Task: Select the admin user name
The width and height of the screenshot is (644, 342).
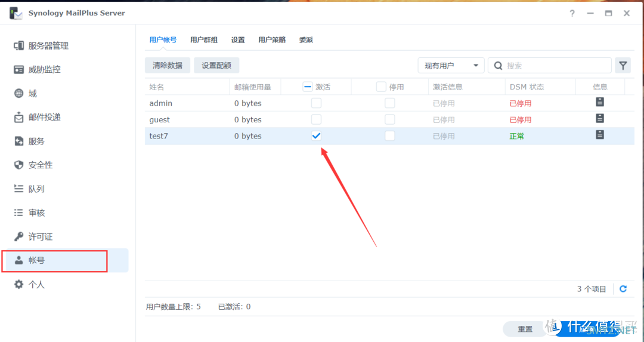Action: 161,103
